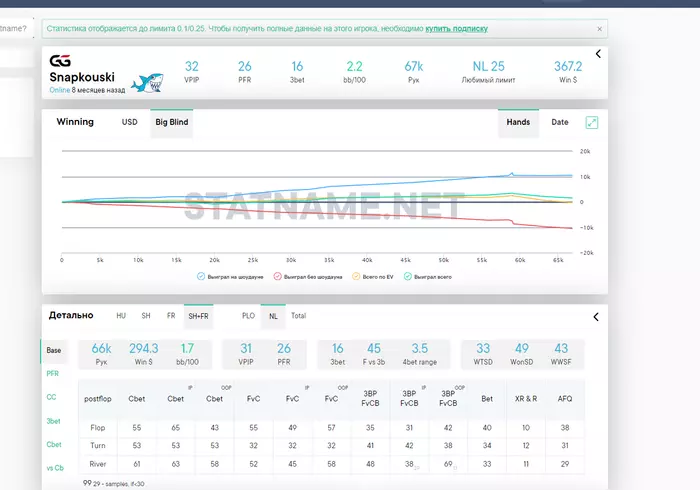
Task: Click the River 3BP FvCB OOP value 69
Action: click(x=448, y=464)
